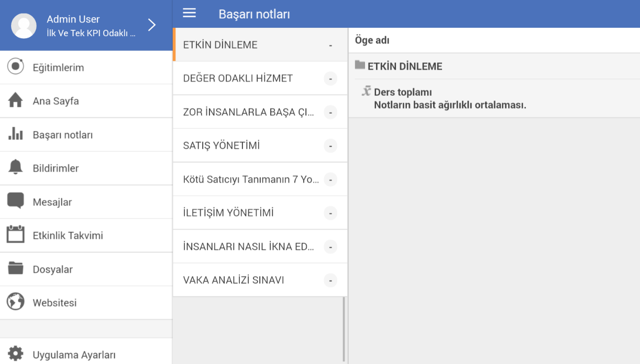Click the Bildirimler bell icon
The image size is (640, 364).
(16, 168)
